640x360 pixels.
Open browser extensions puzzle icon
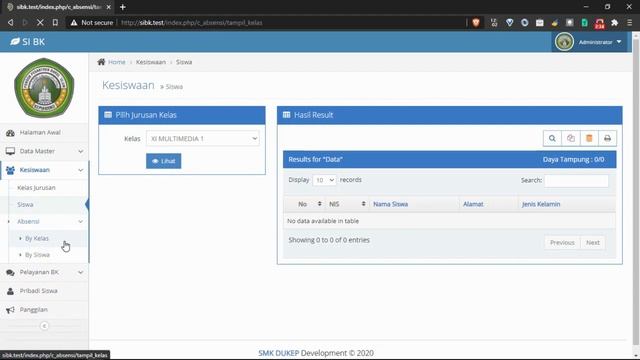point(614,23)
